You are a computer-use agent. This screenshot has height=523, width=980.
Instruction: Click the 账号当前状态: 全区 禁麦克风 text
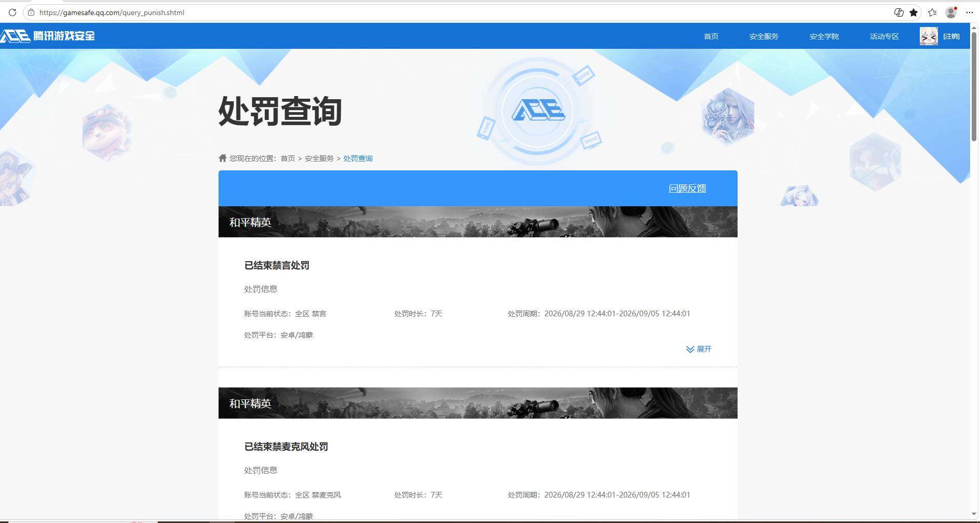pos(292,495)
